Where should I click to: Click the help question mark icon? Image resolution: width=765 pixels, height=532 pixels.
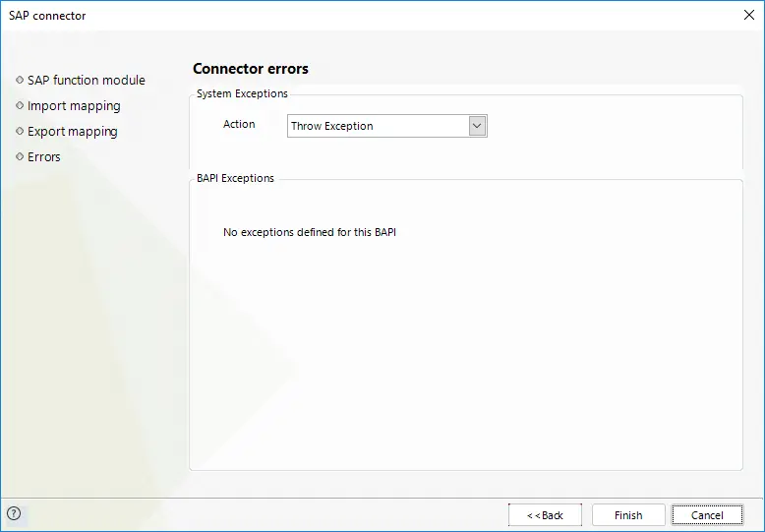tap(14, 513)
